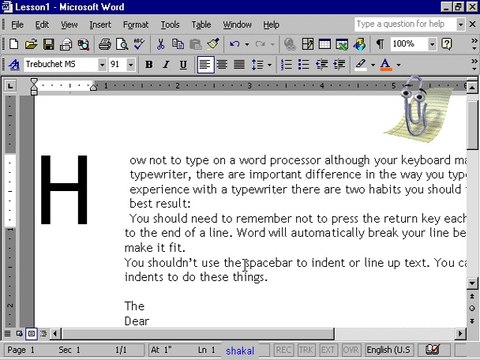This screenshot has width=480, height=360.
Task: Redo the last undone action
Action: click(x=260, y=44)
